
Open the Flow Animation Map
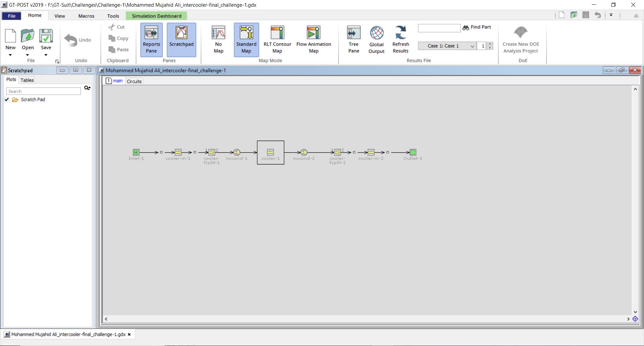[313, 39]
